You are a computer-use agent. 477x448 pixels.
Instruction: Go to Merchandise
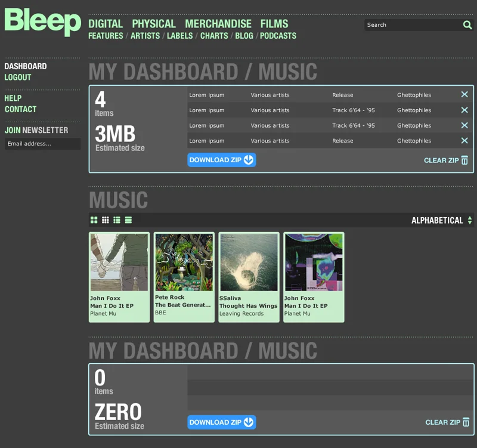[218, 24]
